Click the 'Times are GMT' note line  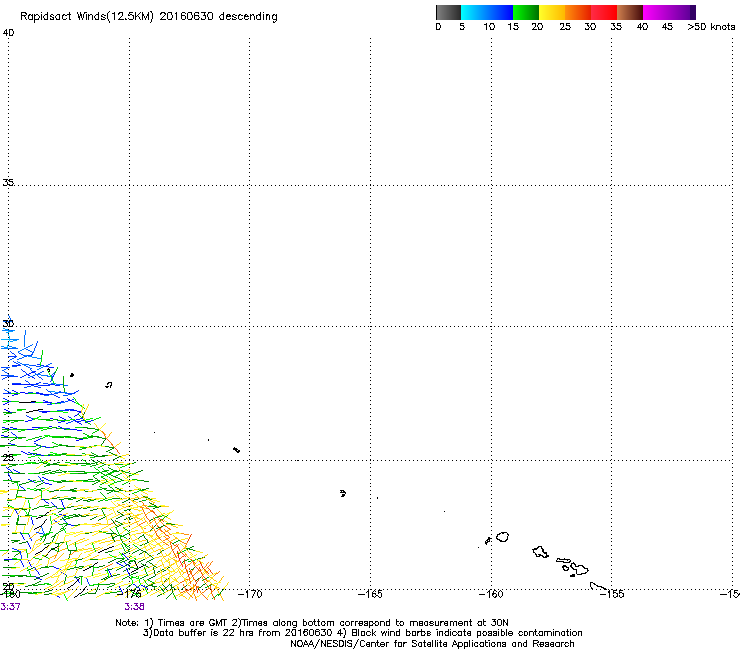point(312,623)
